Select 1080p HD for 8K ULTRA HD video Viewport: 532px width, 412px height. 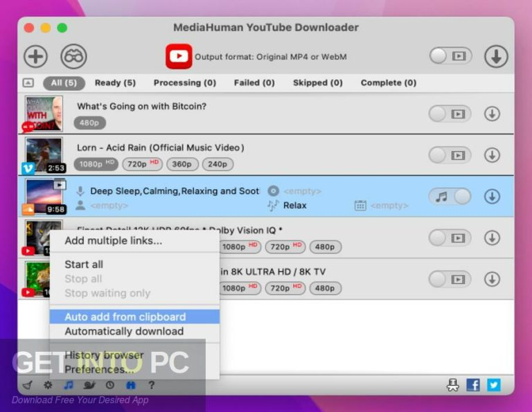[x=240, y=288]
